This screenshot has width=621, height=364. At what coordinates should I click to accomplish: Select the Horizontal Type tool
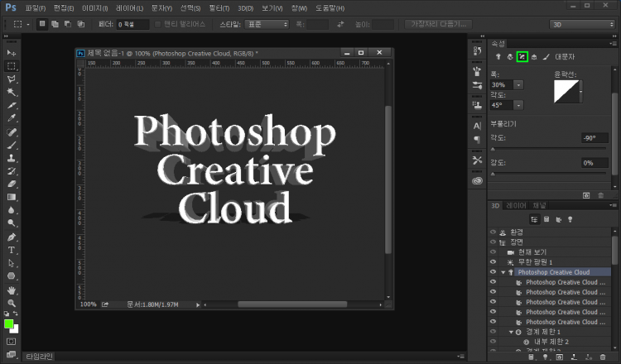(12, 250)
